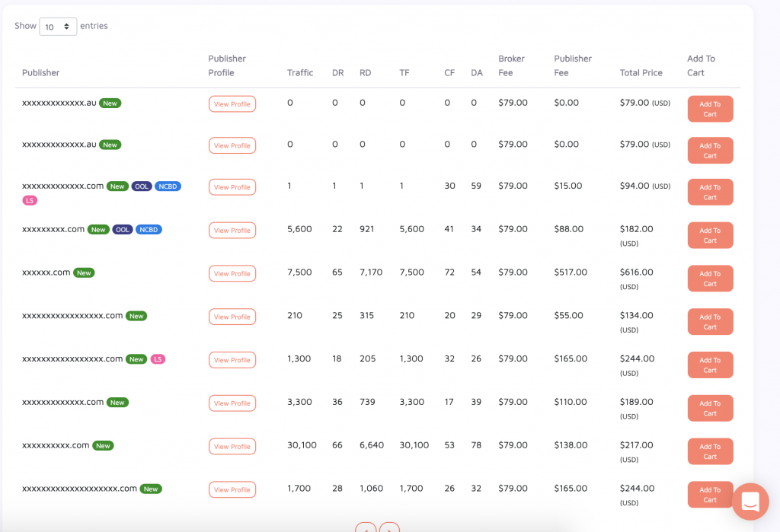Sort the table by DR column
This screenshot has height=532, width=780.
337,73
